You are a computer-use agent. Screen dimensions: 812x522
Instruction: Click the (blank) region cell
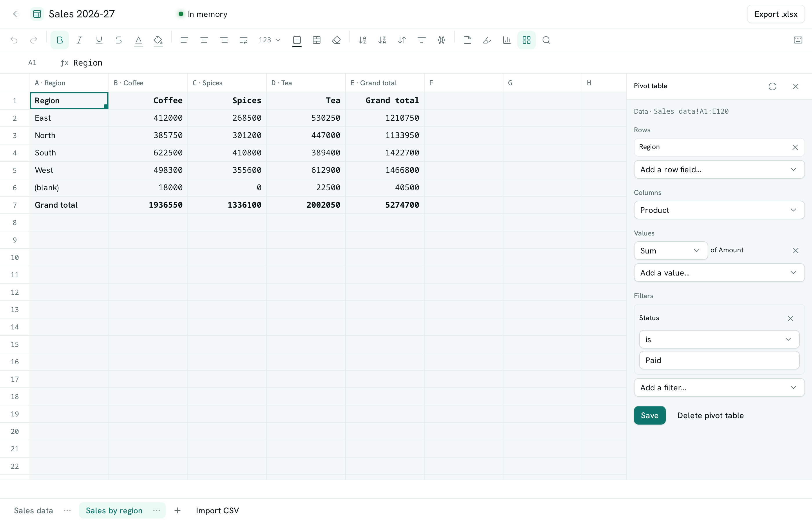(x=69, y=187)
